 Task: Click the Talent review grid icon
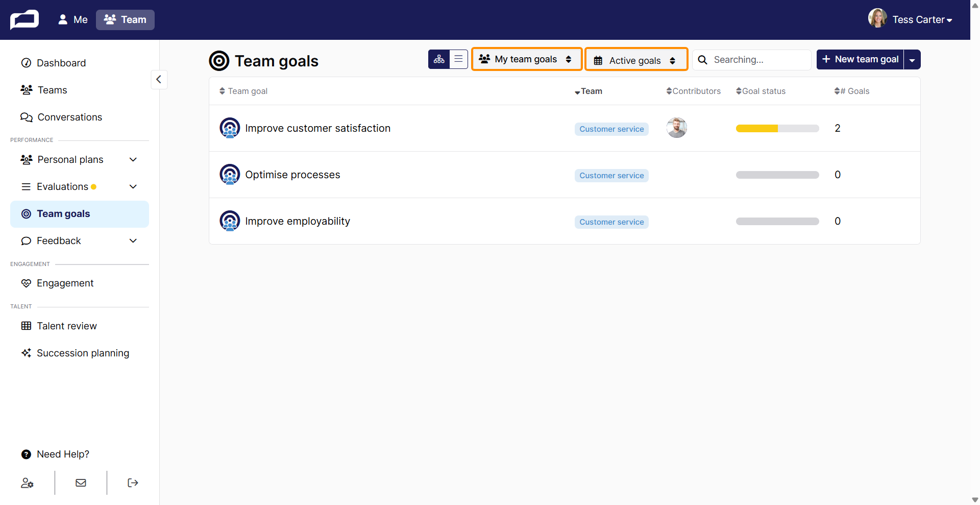click(x=26, y=326)
